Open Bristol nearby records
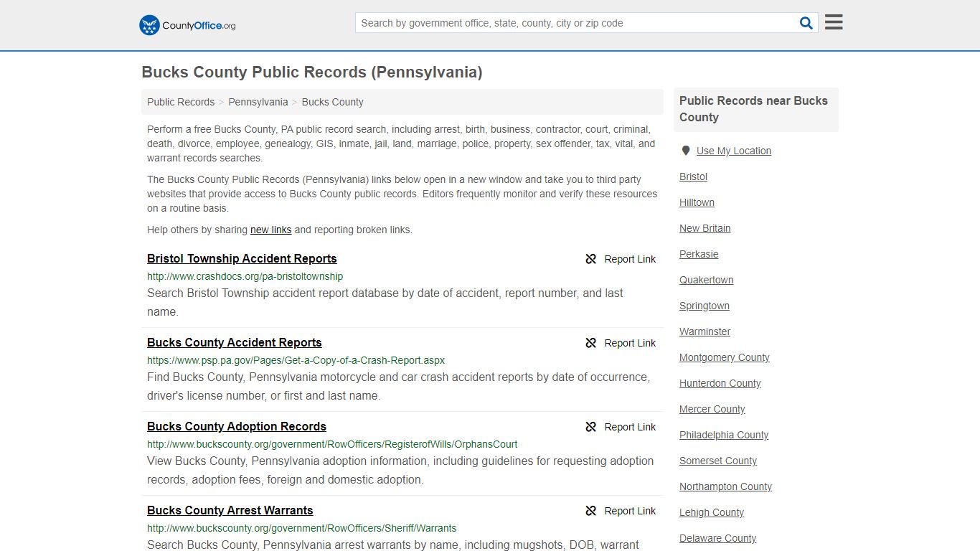Image resolution: width=980 pixels, height=551 pixels. (693, 176)
